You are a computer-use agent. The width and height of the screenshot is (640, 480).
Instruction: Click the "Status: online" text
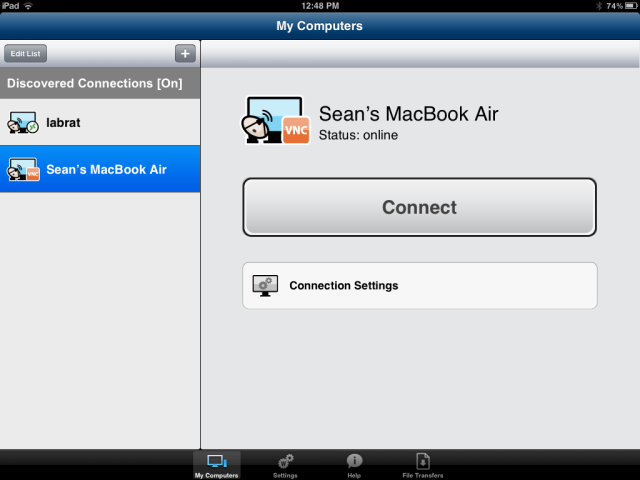point(358,135)
